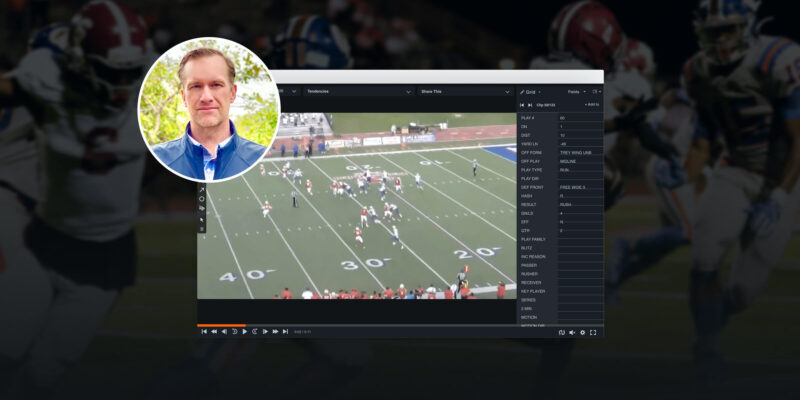Skip to the last clip
This screenshot has height=400, width=800.
pos(285,331)
